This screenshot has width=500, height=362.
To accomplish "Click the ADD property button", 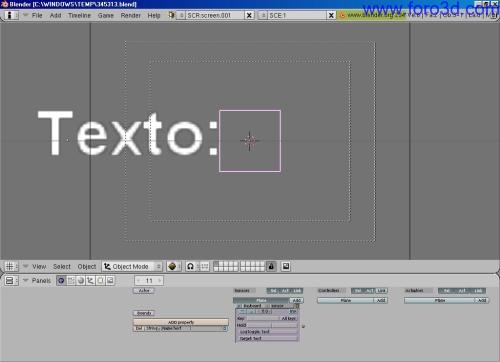I will (181, 322).
